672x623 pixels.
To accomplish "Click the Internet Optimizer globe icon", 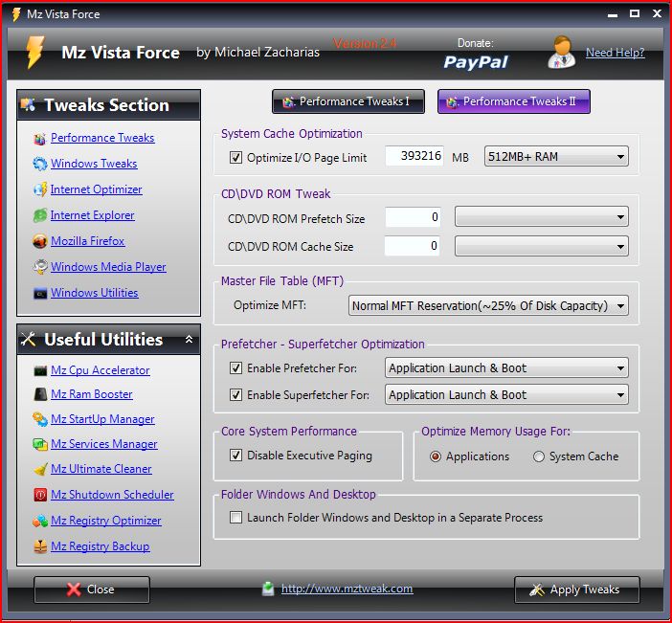I will coord(40,189).
